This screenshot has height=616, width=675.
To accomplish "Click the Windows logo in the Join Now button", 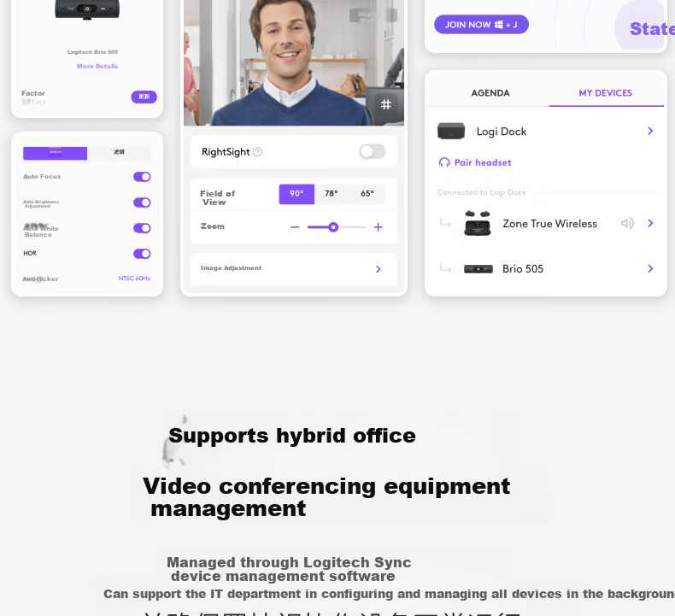I will tap(498, 25).
